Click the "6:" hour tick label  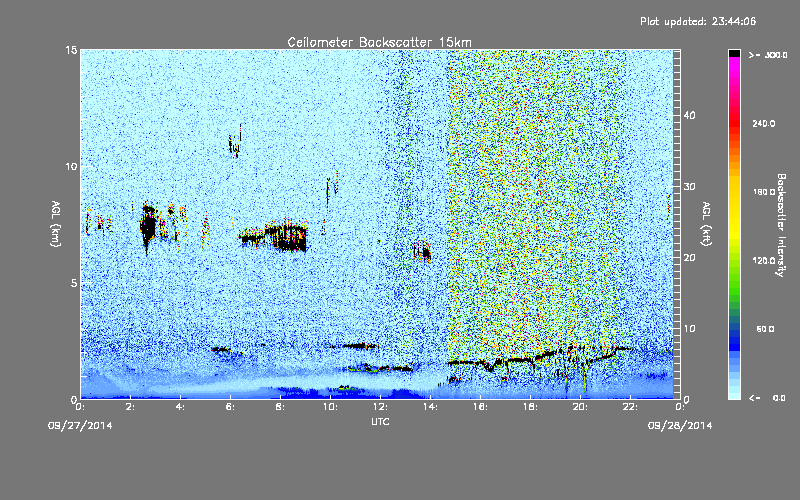[231, 407]
